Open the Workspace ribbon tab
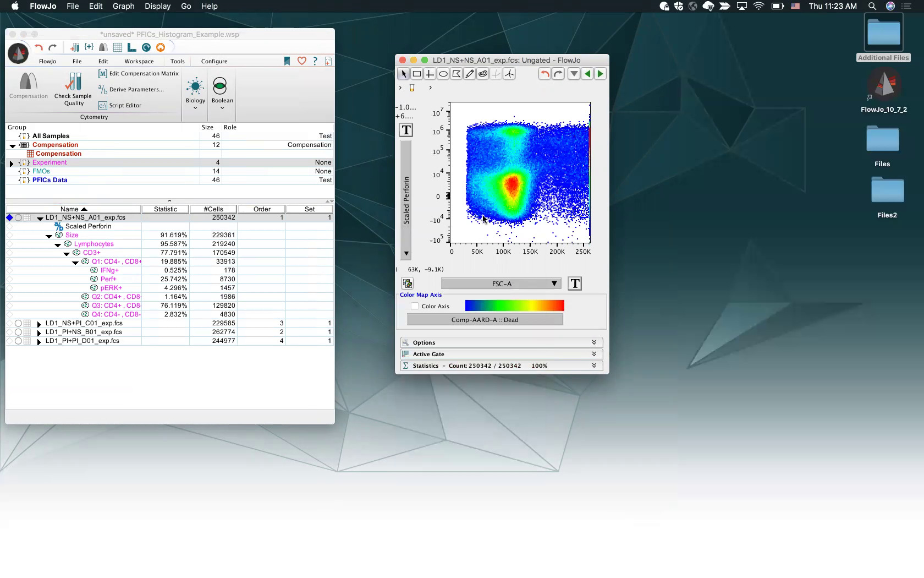Viewport: 924px width, 578px height. [139, 61]
